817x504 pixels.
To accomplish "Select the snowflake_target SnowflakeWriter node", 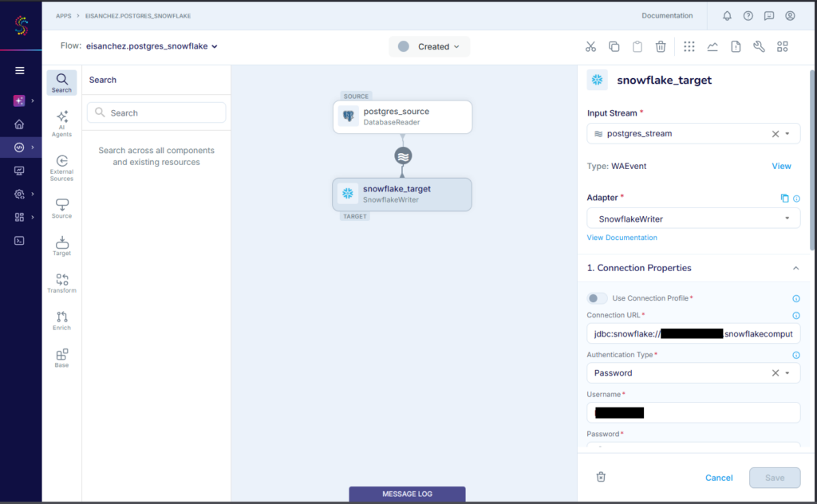I will (x=402, y=195).
